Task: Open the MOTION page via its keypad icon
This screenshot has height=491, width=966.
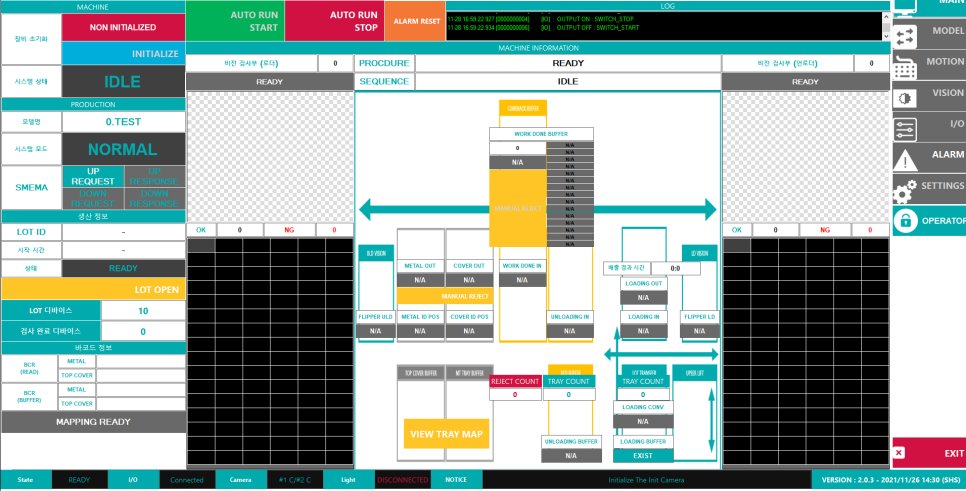Action: pyautogui.click(x=905, y=67)
